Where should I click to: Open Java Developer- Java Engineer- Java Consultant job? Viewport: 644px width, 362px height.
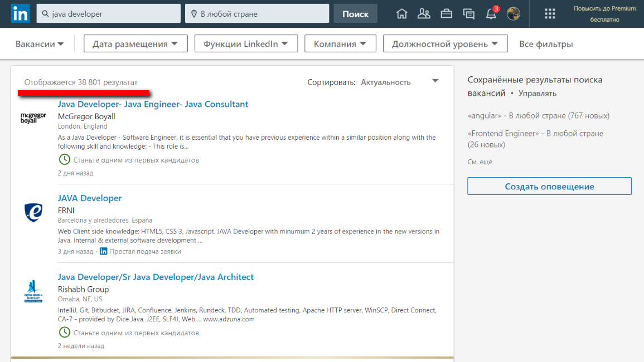(x=153, y=104)
